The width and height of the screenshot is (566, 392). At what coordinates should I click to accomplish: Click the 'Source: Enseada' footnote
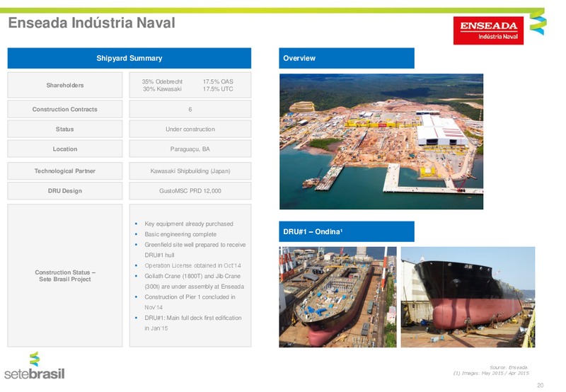(x=509, y=367)
